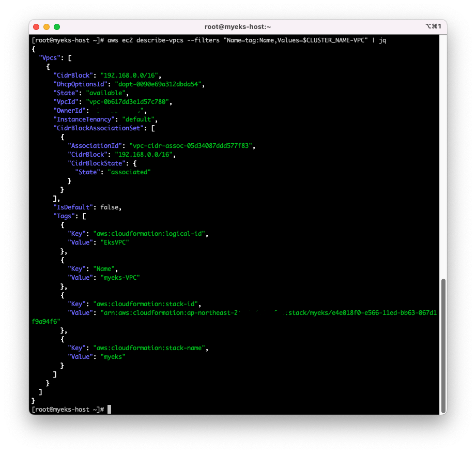Viewport: 476px width, 453px height.
Task: Click the stack-name value "myeks"
Action: (x=113, y=357)
